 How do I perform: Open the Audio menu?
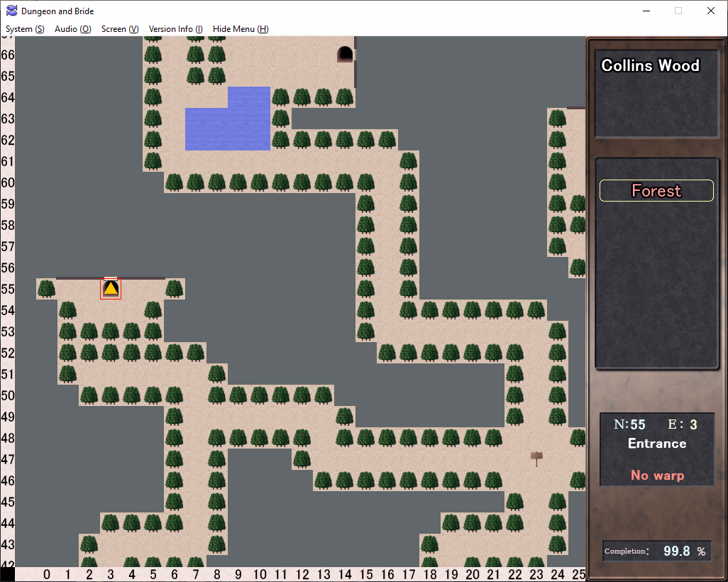click(x=72, y=29)
